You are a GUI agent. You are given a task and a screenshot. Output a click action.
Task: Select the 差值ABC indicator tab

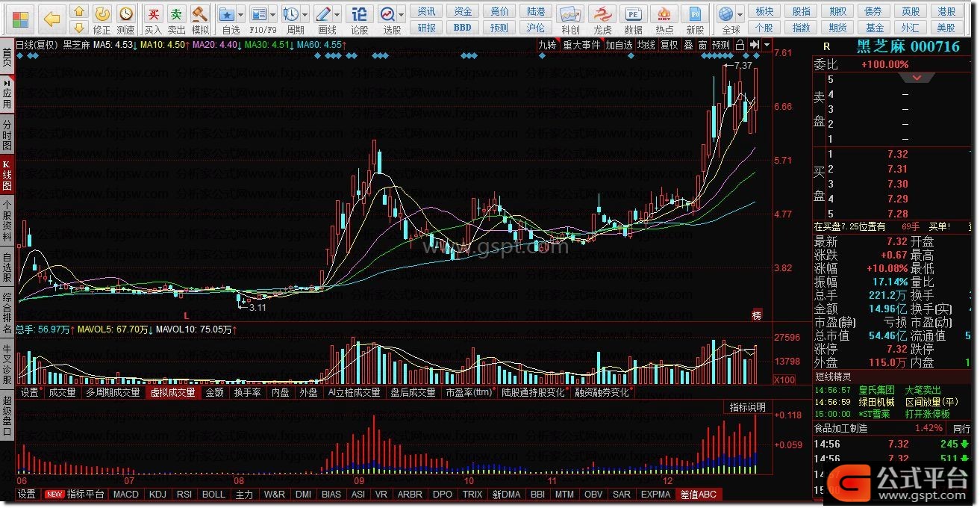tap(698, 495)
